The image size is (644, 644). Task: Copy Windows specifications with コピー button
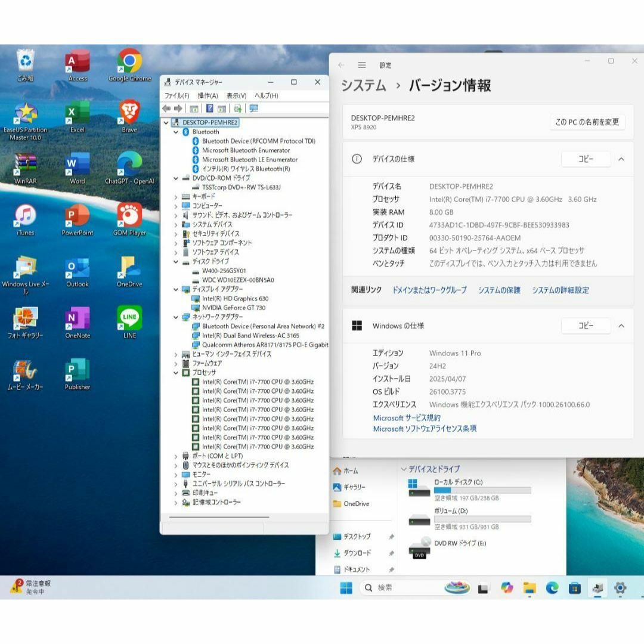(586, 326)
